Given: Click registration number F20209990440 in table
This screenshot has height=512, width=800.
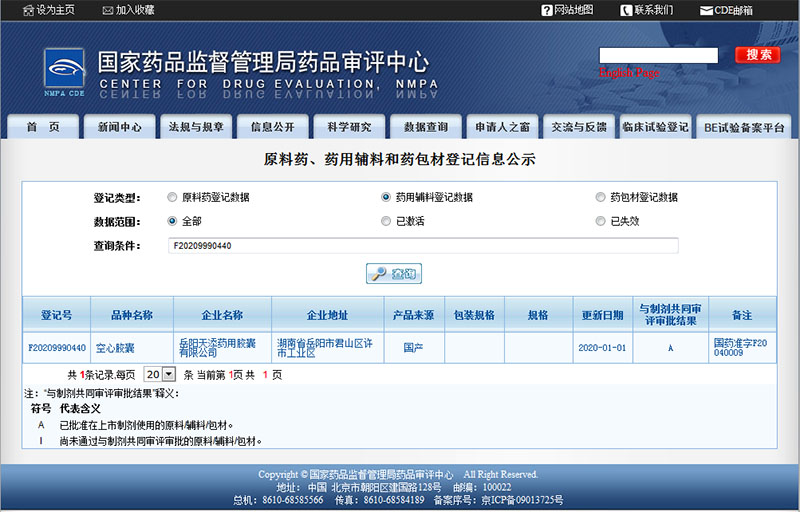Looking at the screenshot, I should coord(57,348).
